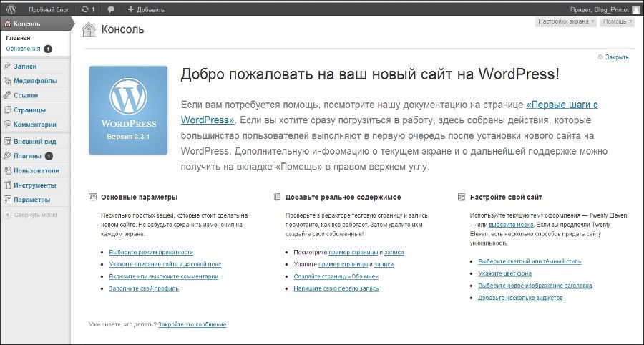Click Выберите новое изображение заголовка link
644x345 pixels.
point(535,286)
